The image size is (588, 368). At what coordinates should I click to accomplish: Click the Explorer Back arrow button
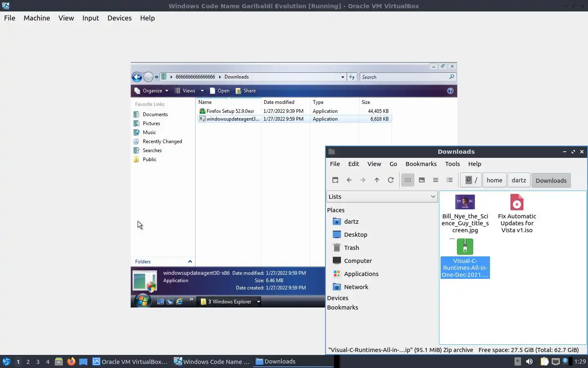[137, 77]
